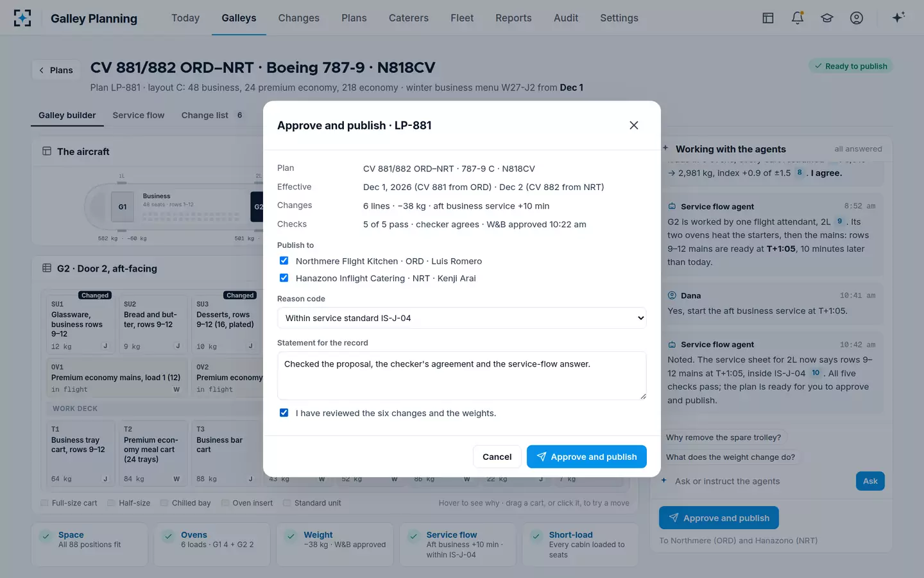924x578 pixels.
Task: Click 'What does the weight change do?' suggestion
Action: 730,457
